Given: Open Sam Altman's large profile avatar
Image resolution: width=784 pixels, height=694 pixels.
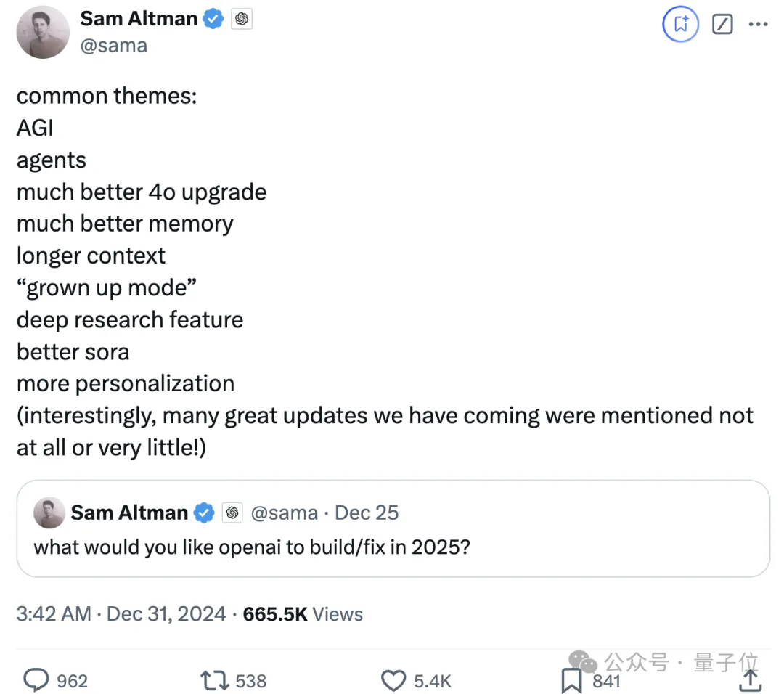Looking at the screenshot, I should [x=43, y=33].
